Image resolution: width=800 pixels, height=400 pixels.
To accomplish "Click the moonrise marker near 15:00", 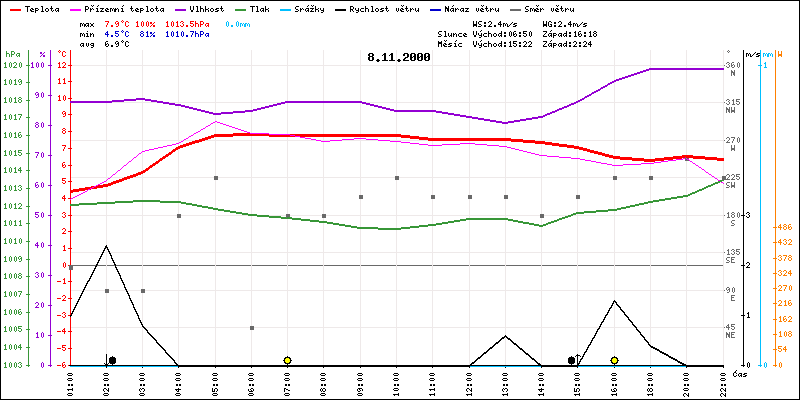I will (574, 360).
